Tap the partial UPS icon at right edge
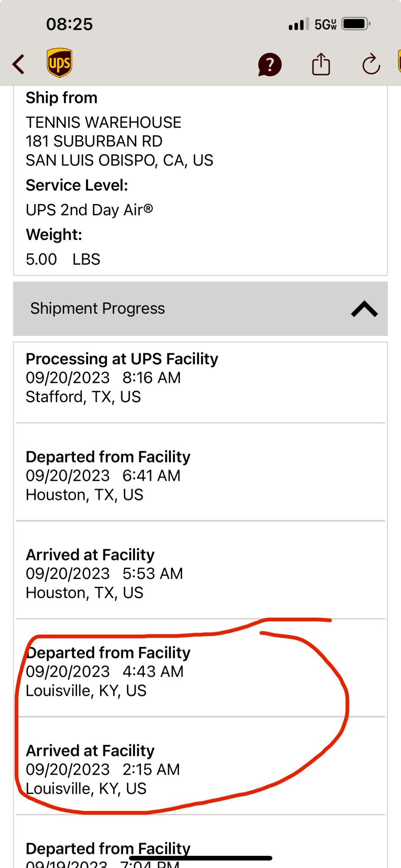Image resolution: width=401 pixels, height=868 pixels. click(399, 62)
